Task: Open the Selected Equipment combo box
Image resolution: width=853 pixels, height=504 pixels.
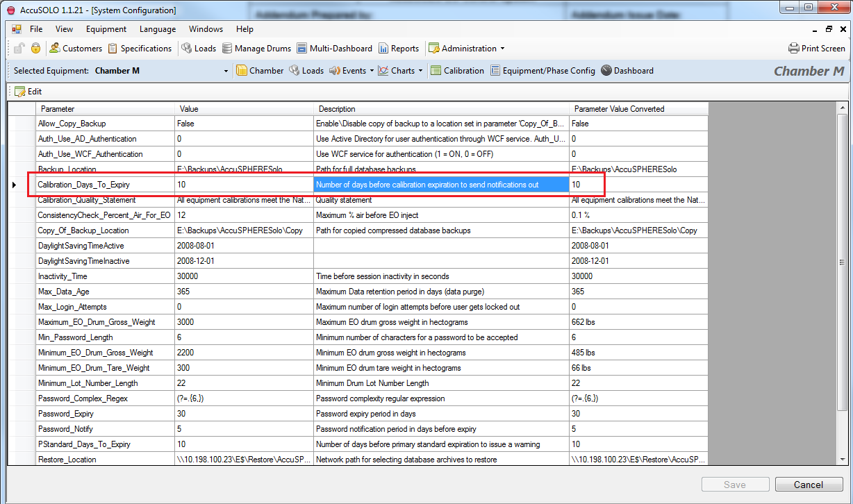Action: pos(226,71)
